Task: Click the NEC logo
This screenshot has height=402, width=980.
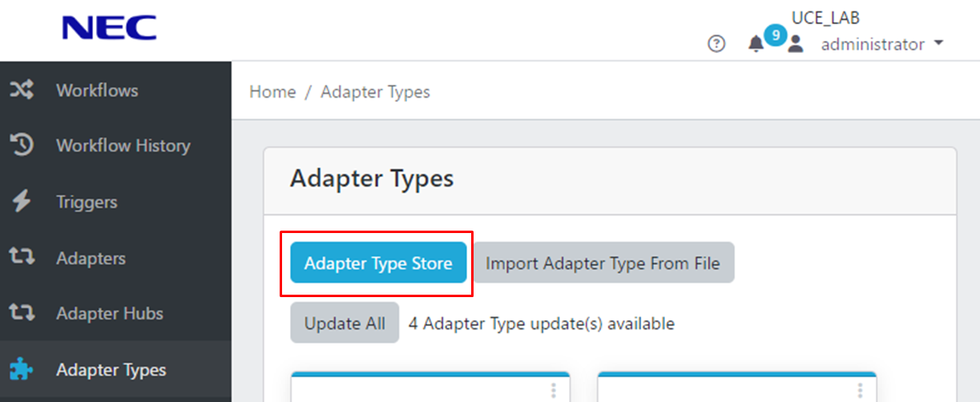Action: point(109,28)
